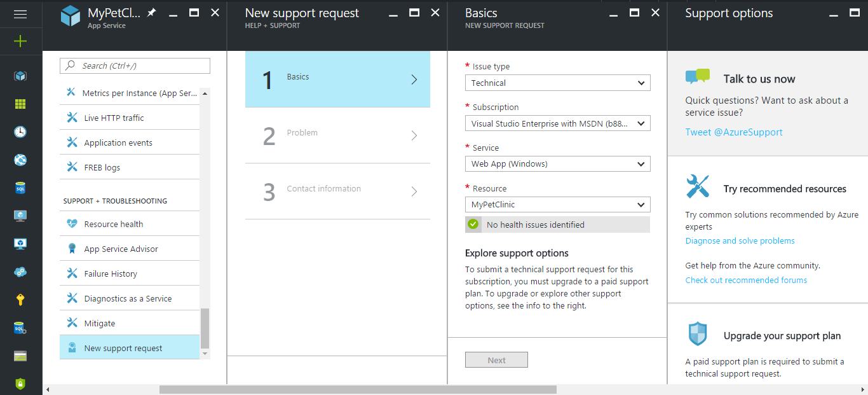Open FREB logs menu item
The height and width of the screenshot is (395, 868).
(130, 167)
